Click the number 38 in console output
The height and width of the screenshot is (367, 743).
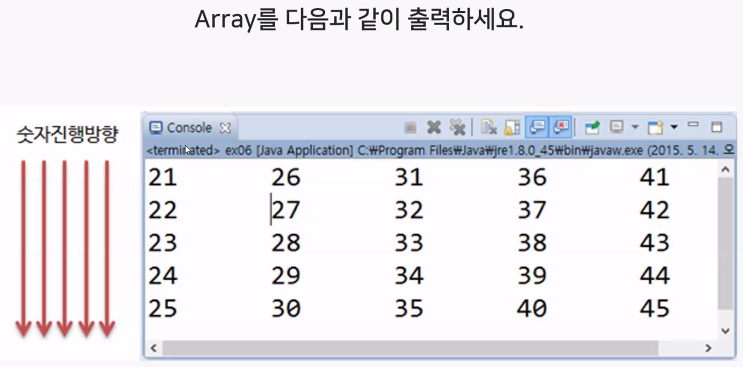(532, 242)
